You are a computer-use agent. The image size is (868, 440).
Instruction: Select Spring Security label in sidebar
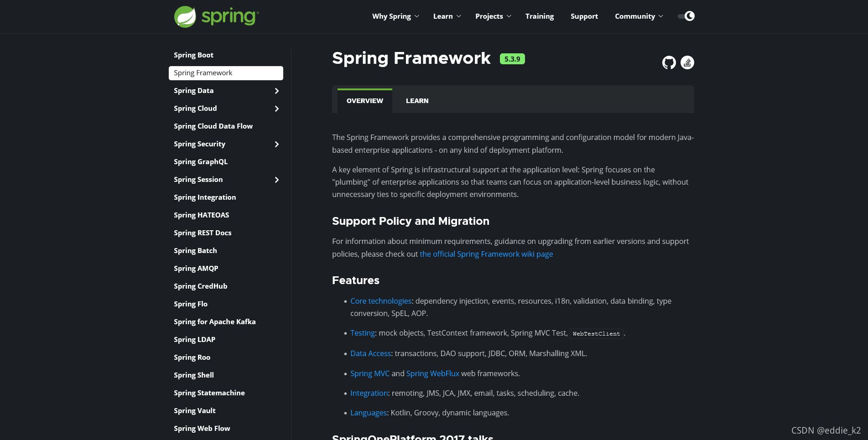click(199, 144)
